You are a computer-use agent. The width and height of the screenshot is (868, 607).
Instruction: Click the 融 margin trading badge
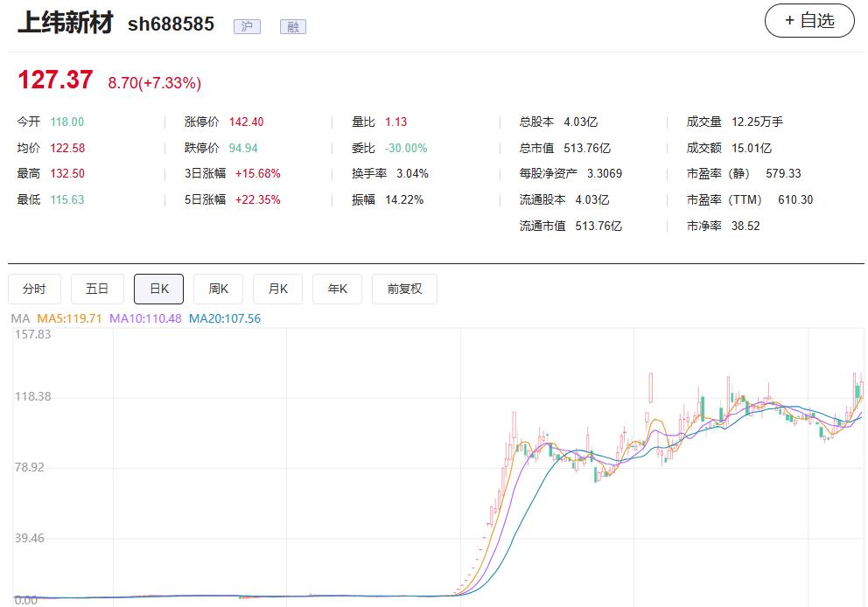(293, 26)
